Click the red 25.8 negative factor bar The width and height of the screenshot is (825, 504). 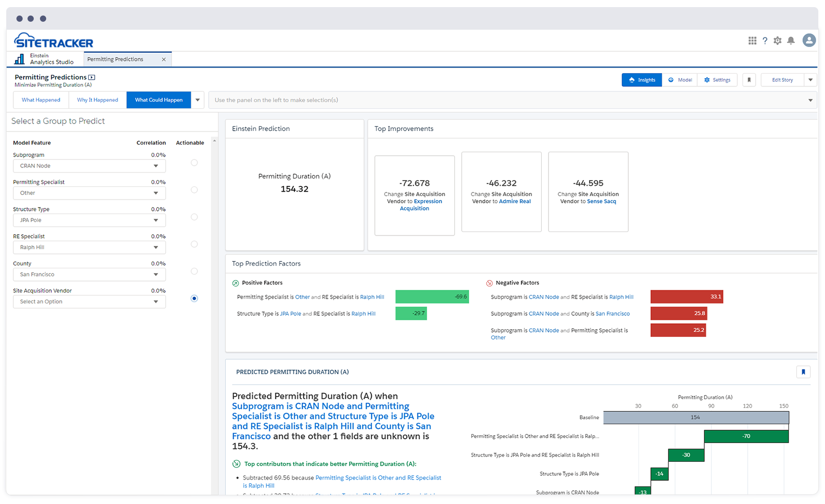tap(679, 313)
